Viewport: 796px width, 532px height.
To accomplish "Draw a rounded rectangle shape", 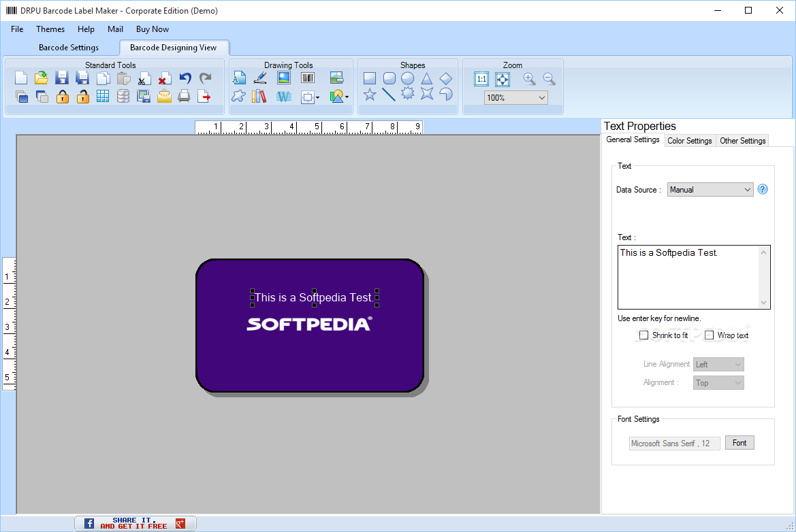I will click(389, 78).
